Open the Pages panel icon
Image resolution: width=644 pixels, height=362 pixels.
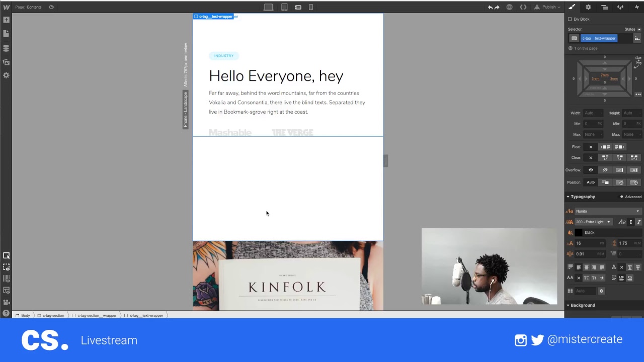[x=6, y=34]
